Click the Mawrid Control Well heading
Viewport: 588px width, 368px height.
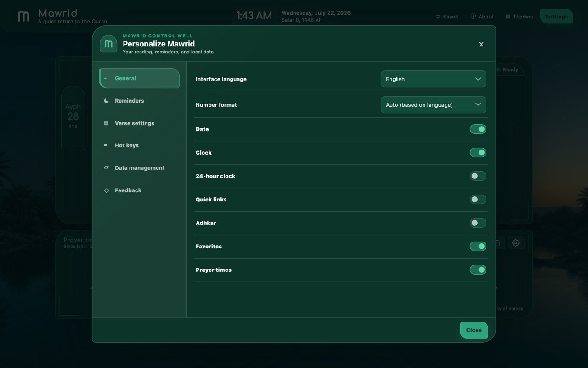tap(158, 36)
